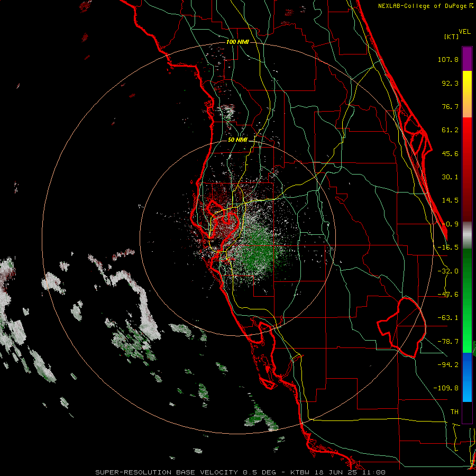The image size is (476, 476).
Task: Click the 100 NMI range ring label
Action: pyautogui.click(x=237, y=42)
